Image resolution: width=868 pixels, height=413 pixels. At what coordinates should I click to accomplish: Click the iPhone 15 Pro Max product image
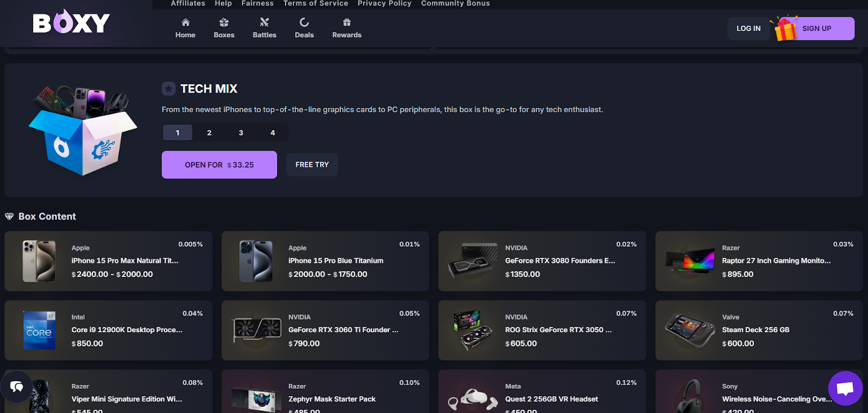(39, 261)
